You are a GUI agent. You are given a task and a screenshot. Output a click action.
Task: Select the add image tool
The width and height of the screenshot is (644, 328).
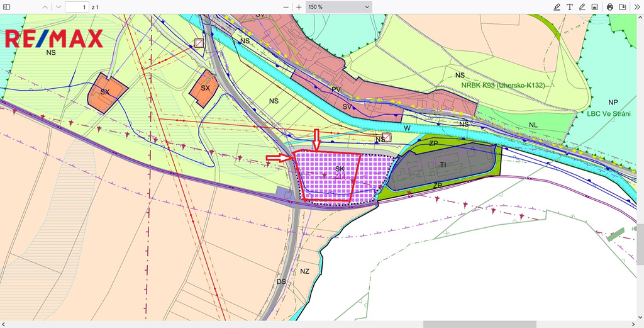594,6
